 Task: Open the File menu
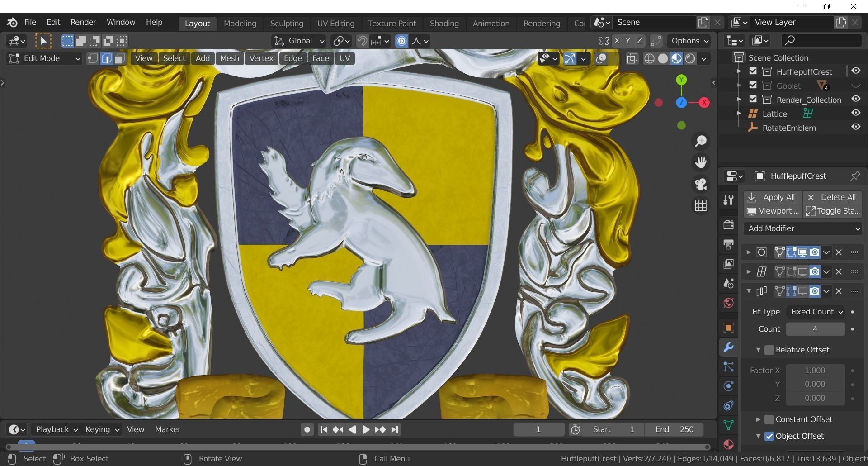pos(30,22)
